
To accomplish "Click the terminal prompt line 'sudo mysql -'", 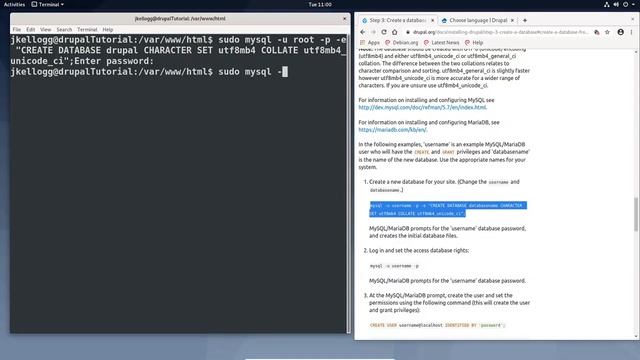I will (x=149, y=72).
